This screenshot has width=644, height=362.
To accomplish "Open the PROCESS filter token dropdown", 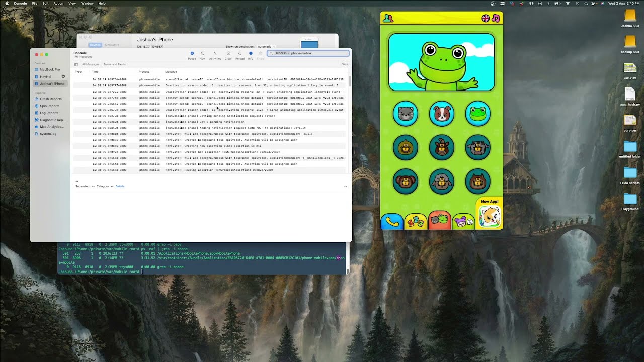I will point(281,53).
